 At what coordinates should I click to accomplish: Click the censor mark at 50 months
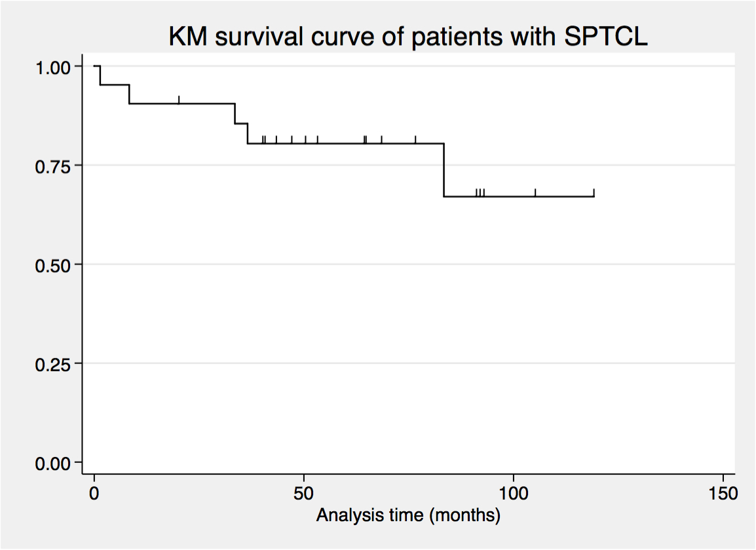pyautogui.click(x=305, y=139)
